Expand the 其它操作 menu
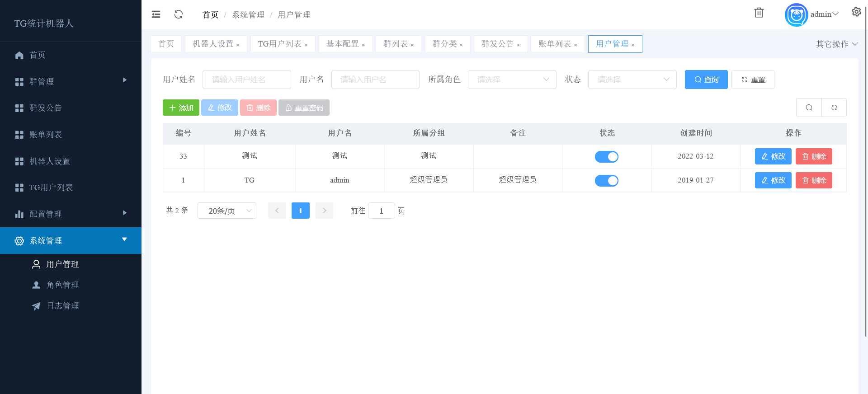This screenshot has height=394, width=868. 836,44
